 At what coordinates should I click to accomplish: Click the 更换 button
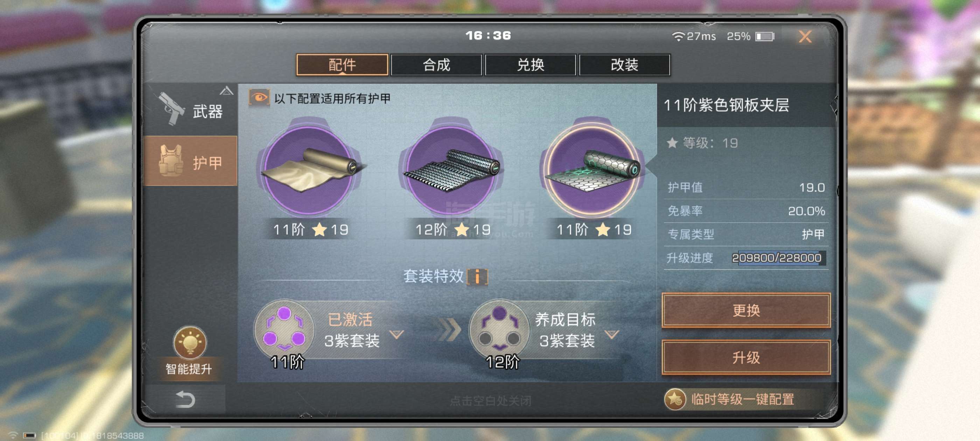[x=745, y=310]
